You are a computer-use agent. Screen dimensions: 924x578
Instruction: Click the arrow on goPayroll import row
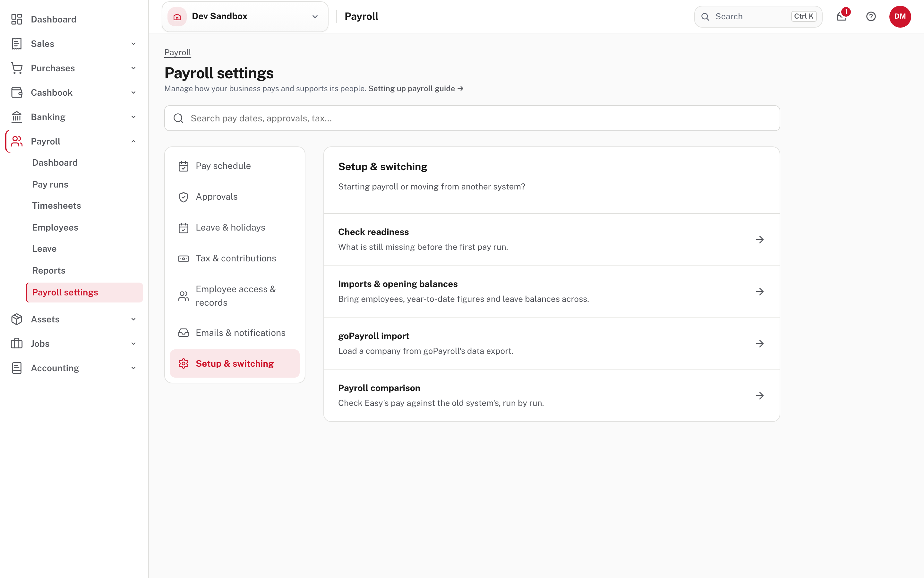tap(759, 344)
